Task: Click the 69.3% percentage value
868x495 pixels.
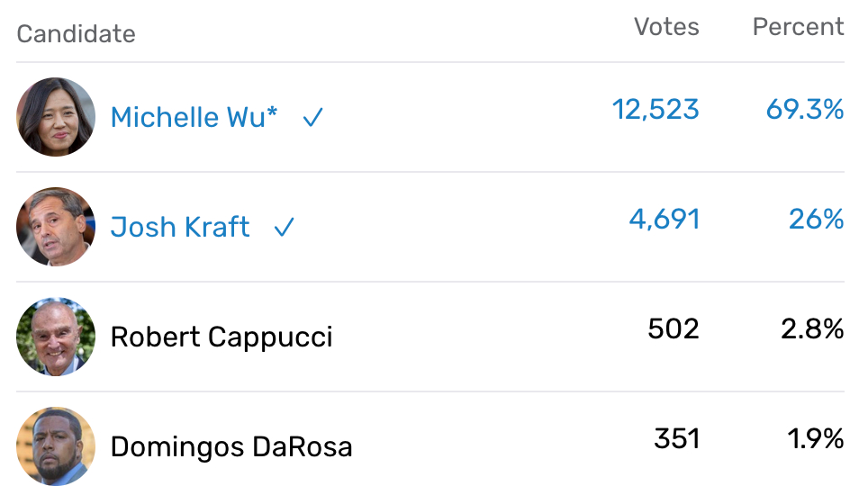Action: click(805, 110)
